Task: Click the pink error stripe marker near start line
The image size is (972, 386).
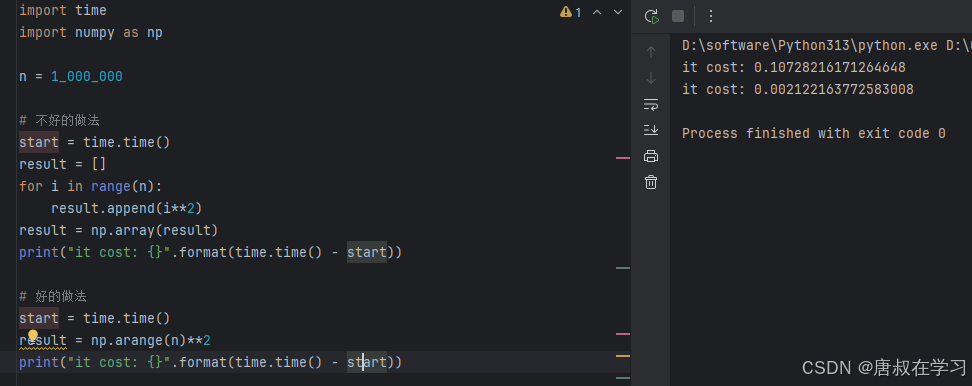Action: pos(622,159)
